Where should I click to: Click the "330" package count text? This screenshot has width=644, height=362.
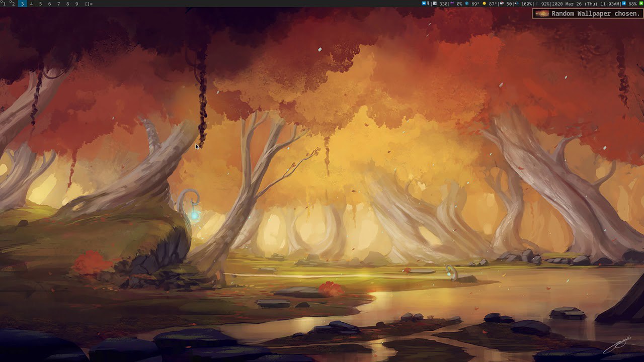pos(443,4)
